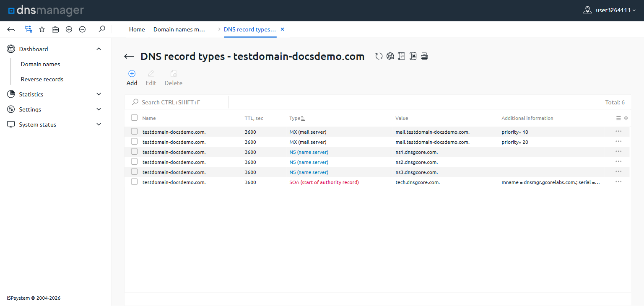Select the DNS record types tab
This screenshot has width=644, height=306.
pos(250,29)
